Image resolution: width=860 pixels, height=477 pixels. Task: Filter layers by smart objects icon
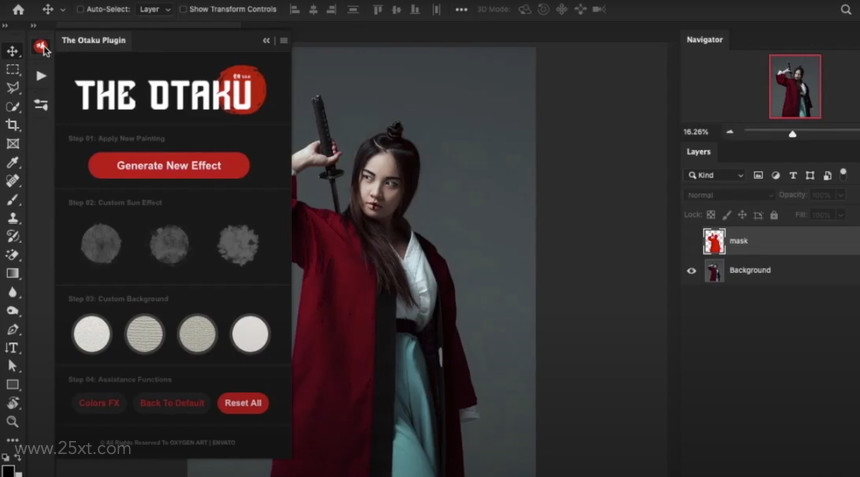pos(827,175)
